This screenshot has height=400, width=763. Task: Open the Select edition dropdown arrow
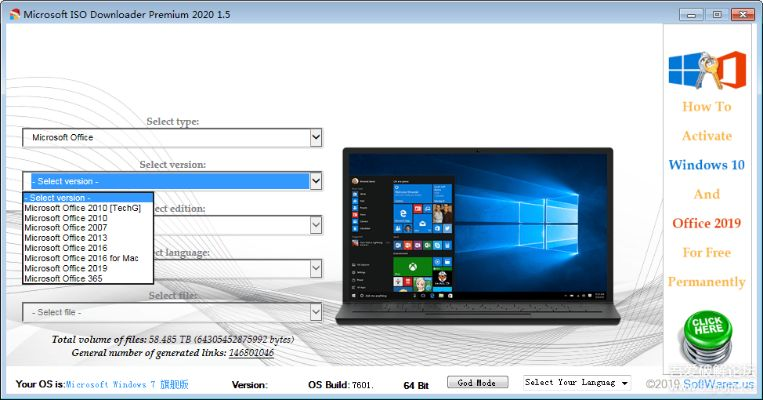316,225
